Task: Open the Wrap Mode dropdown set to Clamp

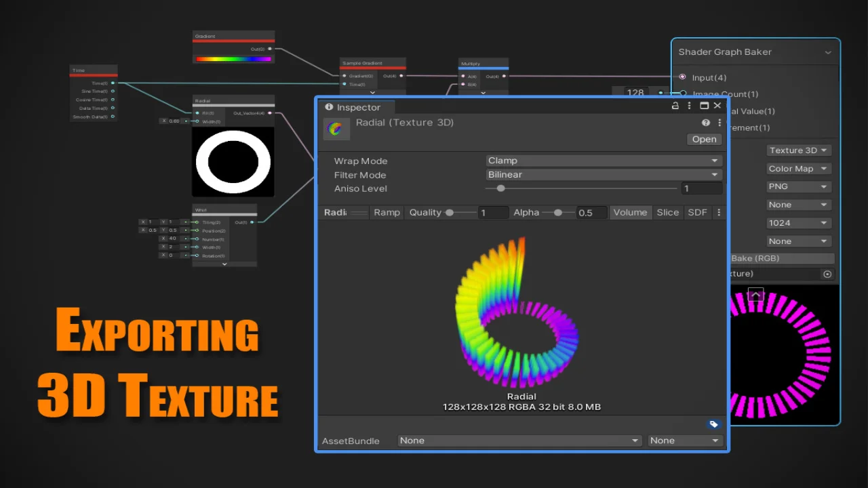Action: click(x=604, y=161)
